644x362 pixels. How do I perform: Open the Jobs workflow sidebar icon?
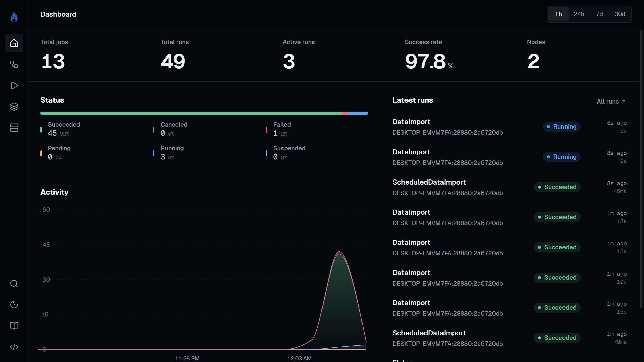pos(14,64)
